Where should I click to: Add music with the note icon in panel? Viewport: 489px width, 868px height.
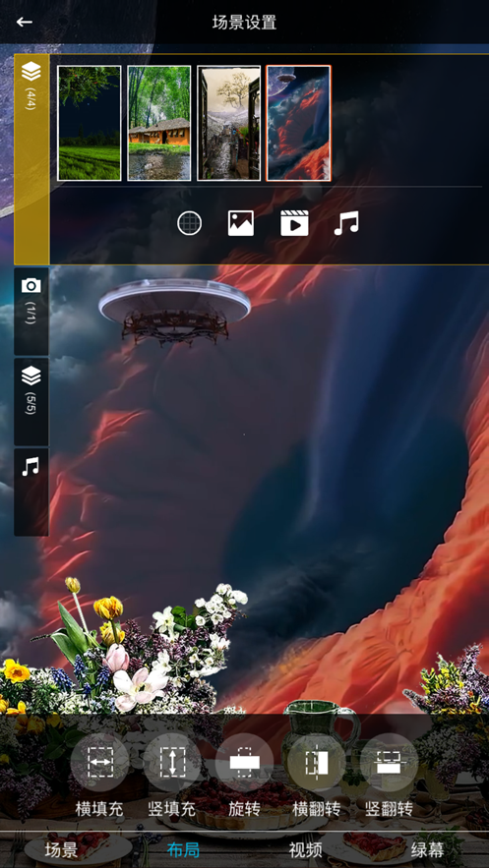346,224
